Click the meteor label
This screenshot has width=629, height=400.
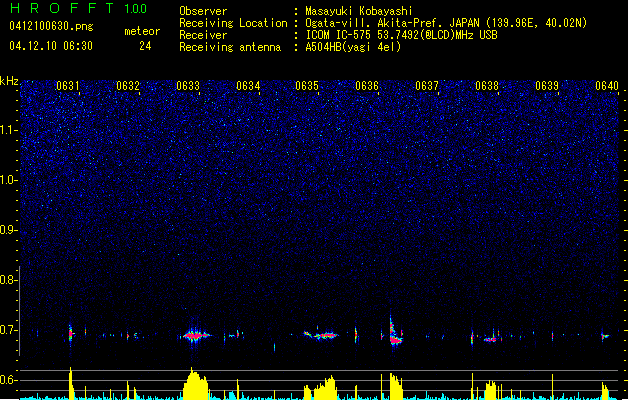point(142,31)
